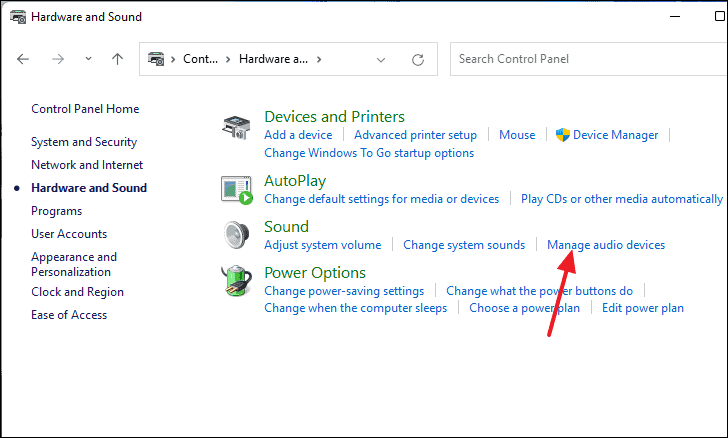Open the Devices and Printers heading
This screenshot has height=438, width=728.
click(x=334, y=117)
